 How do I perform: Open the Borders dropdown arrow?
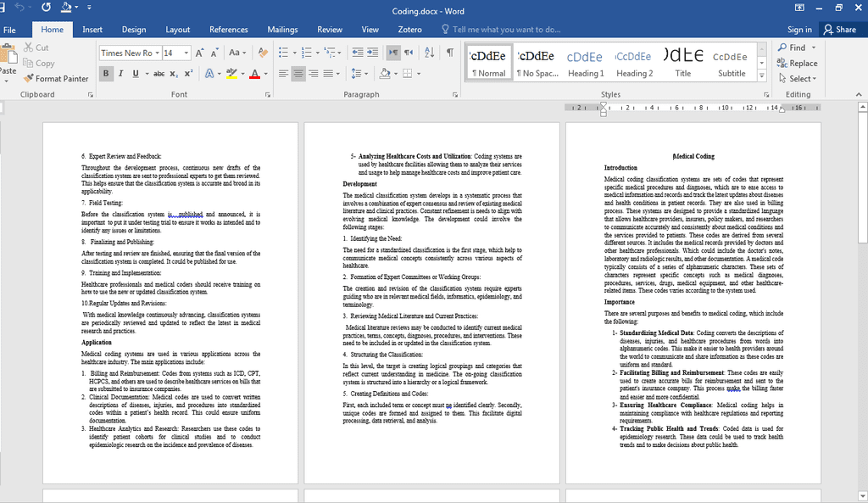click(x=419, y=74)
